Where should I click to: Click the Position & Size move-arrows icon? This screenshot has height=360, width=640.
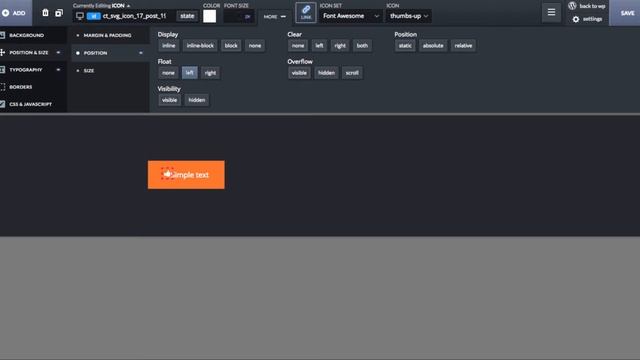click(2, 53)
